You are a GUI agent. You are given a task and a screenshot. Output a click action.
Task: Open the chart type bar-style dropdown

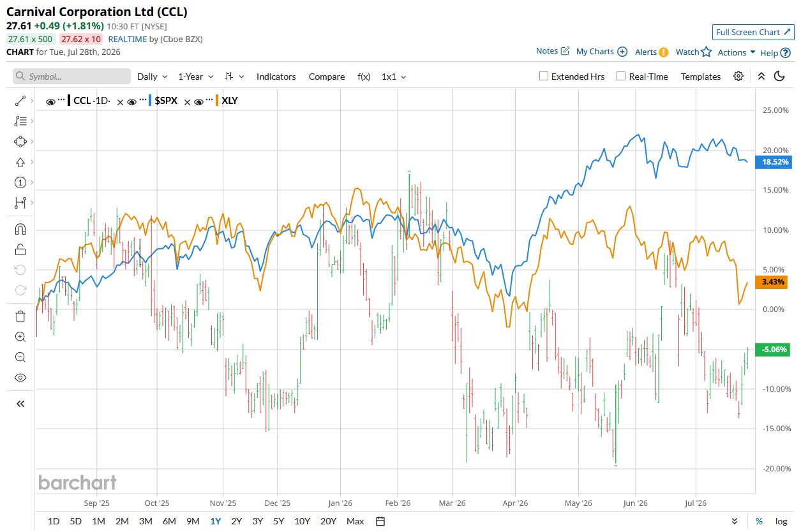click(x=234, y=77)
